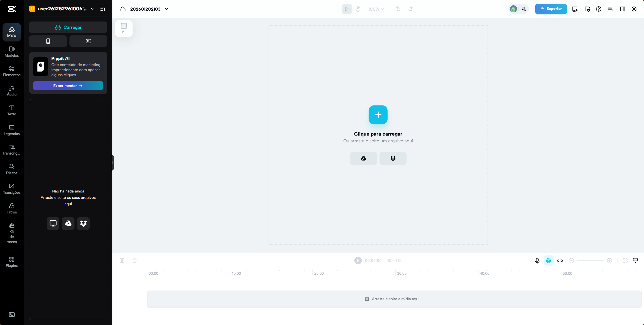Open the Modelos panel

click(12, 52)
